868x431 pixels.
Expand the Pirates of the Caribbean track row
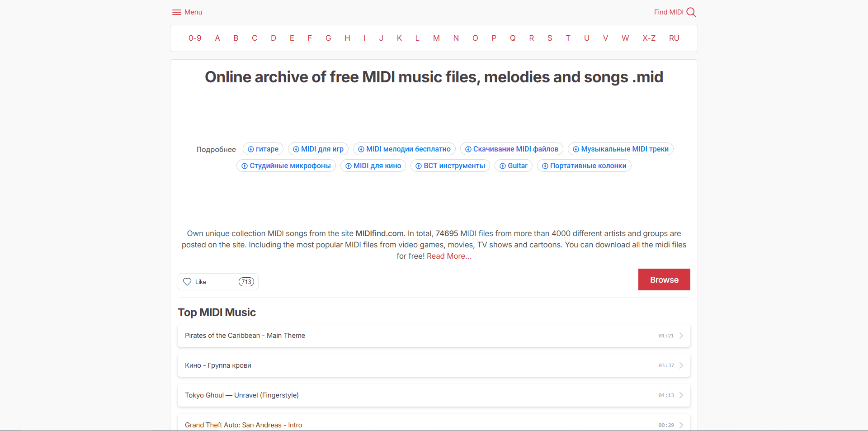click(681, 336)
